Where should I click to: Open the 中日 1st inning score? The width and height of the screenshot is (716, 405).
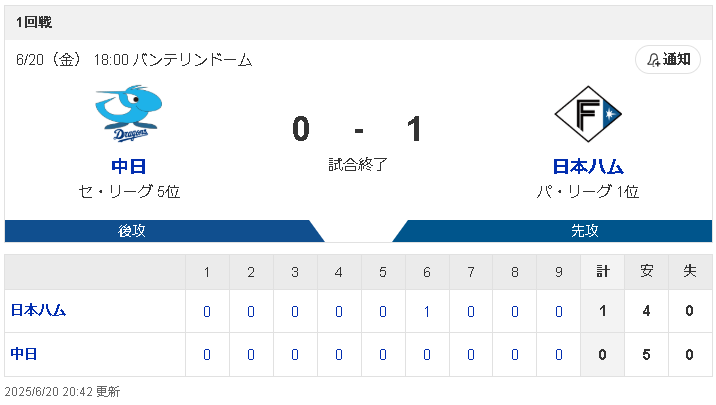[207, 355]
